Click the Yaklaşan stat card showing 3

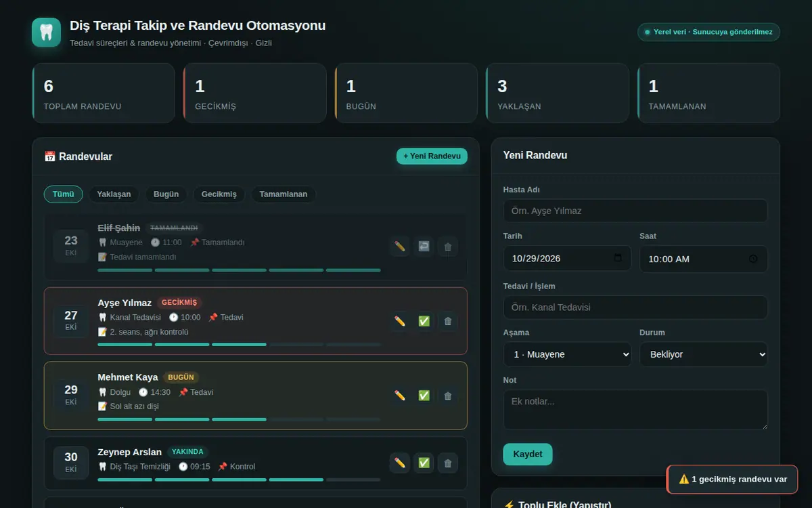pyautogui.click(x=557, y=93)
